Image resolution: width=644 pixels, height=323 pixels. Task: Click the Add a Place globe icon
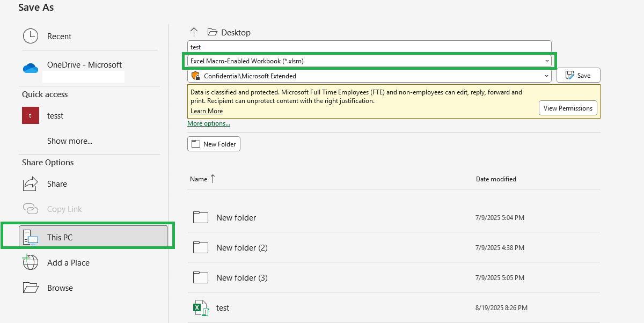tap(31, 262)
